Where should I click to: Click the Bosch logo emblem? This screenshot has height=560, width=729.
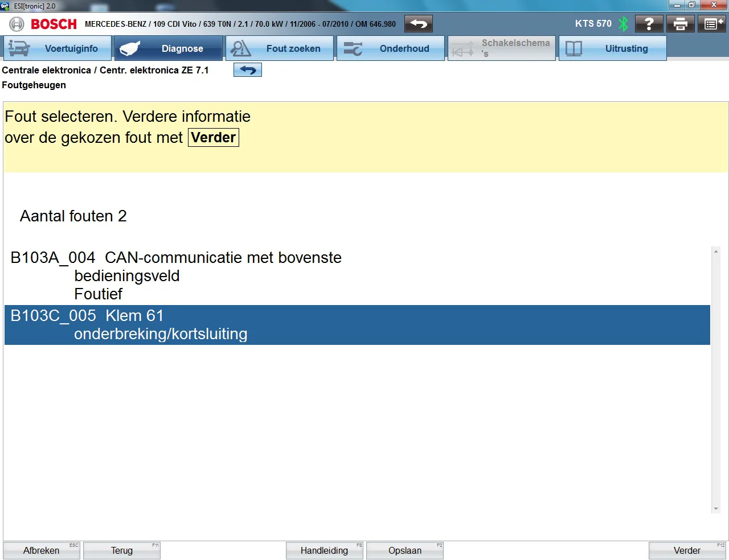pos(17,24)
